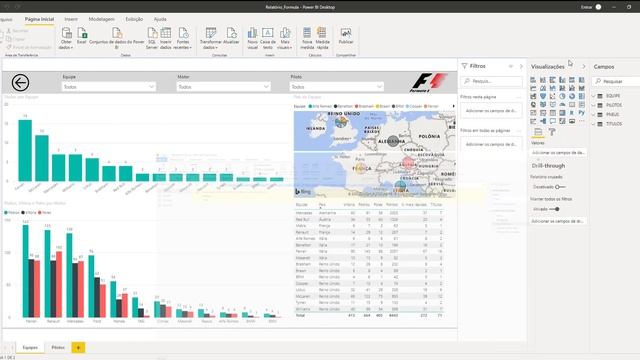Open Fontes recentes dropdown
Screen dimensions: 640x360
182,38
